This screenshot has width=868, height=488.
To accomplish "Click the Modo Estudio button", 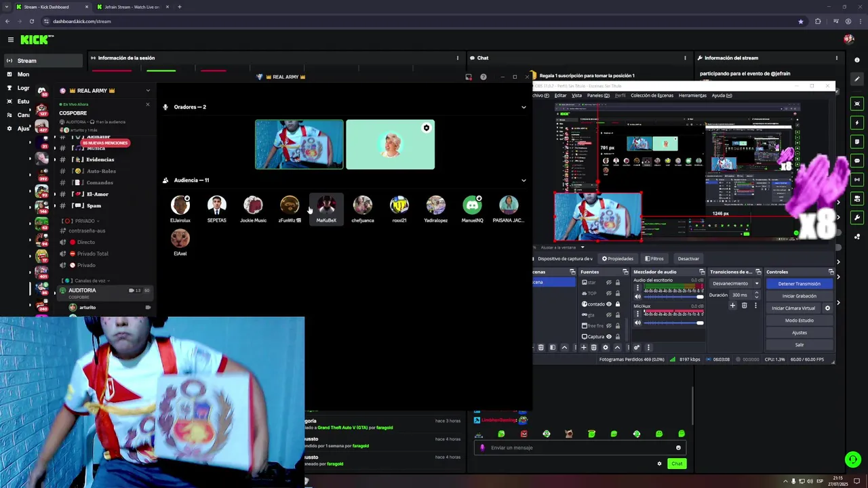I will (x=799, y=320).
